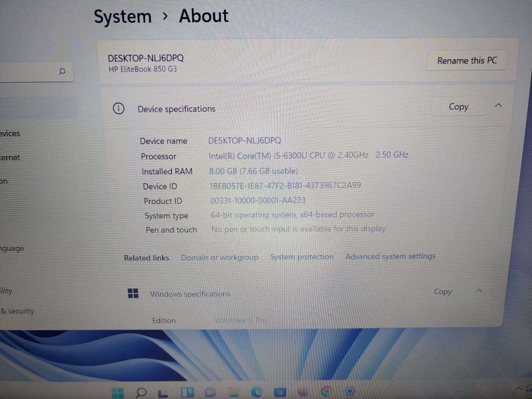Open File Explorer from the taskbar

(234, 392)
